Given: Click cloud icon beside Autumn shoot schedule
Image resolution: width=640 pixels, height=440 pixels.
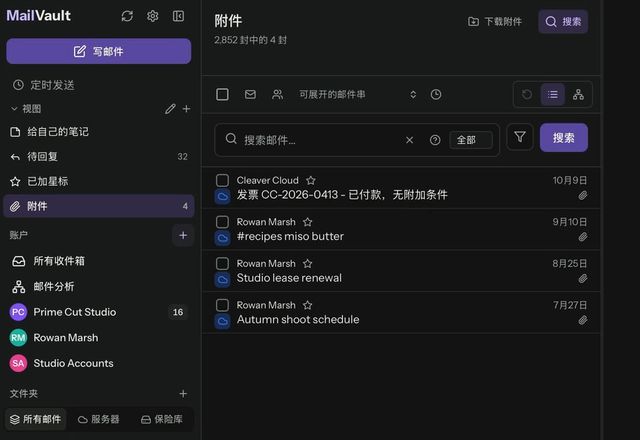Looking at the screenshot, I should (222, 322).
